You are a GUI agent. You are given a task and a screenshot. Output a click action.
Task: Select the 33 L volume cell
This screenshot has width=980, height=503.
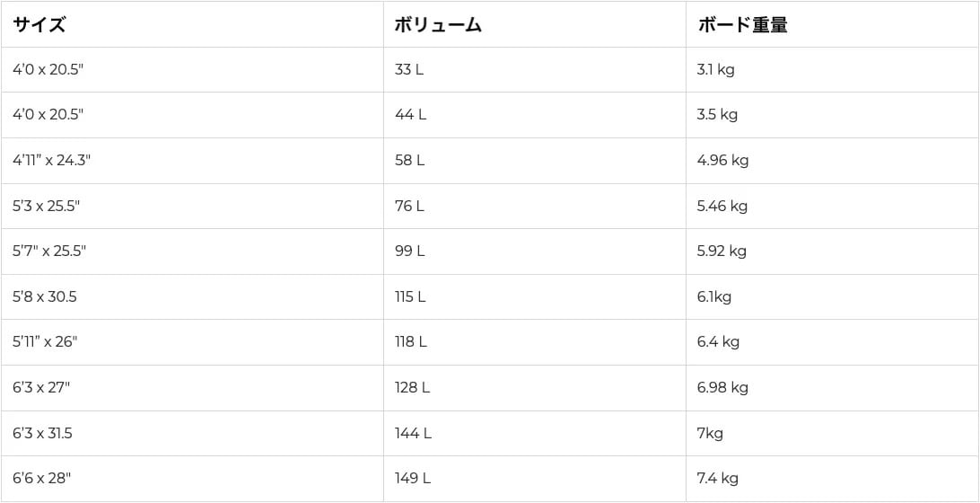534,69
